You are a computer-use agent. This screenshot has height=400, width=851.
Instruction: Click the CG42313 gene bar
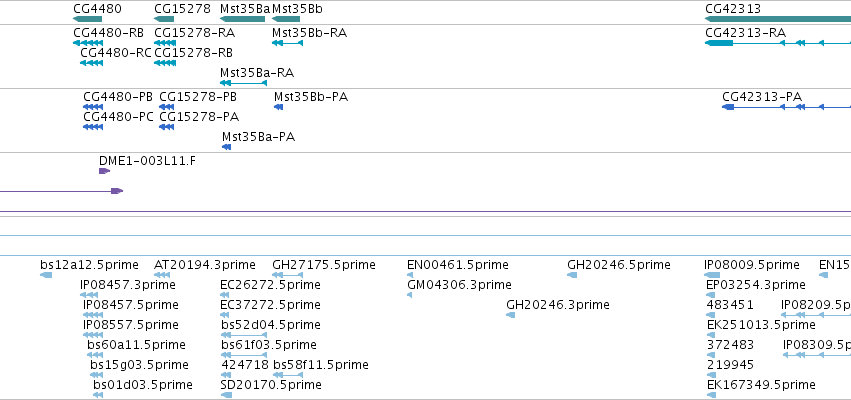point(778,19)
